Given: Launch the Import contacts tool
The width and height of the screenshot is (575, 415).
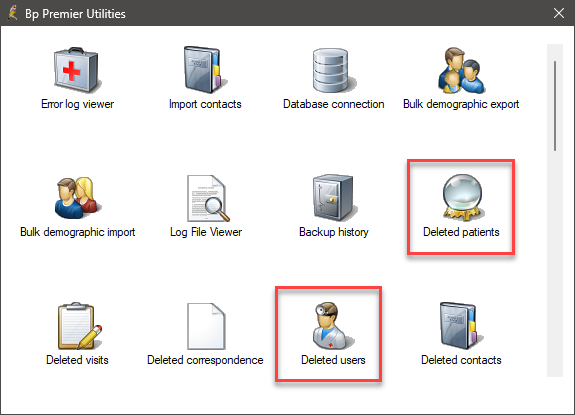Looking at the screenshot, I should click(x=205, y=70).
